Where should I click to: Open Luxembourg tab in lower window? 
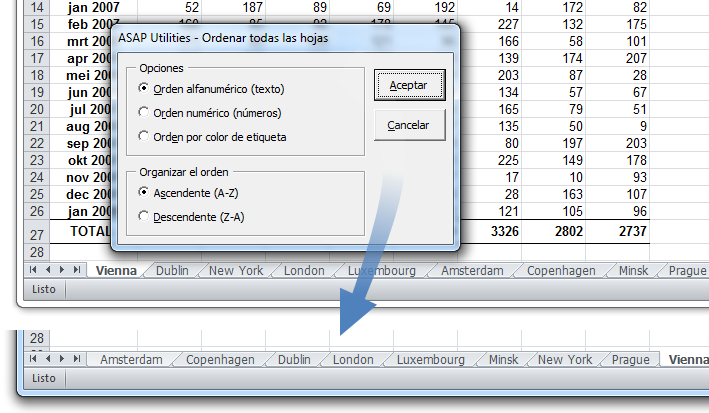click(430, 360)
